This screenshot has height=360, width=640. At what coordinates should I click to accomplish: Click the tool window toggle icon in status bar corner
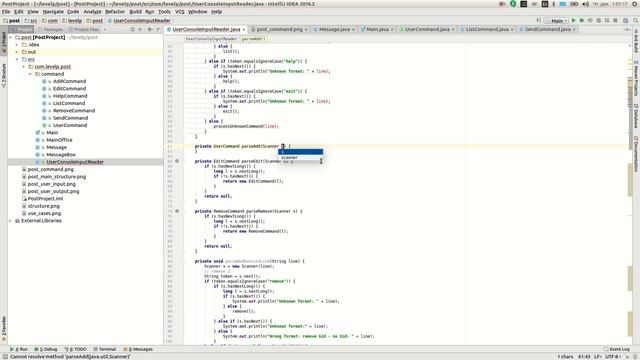point(4,356)
